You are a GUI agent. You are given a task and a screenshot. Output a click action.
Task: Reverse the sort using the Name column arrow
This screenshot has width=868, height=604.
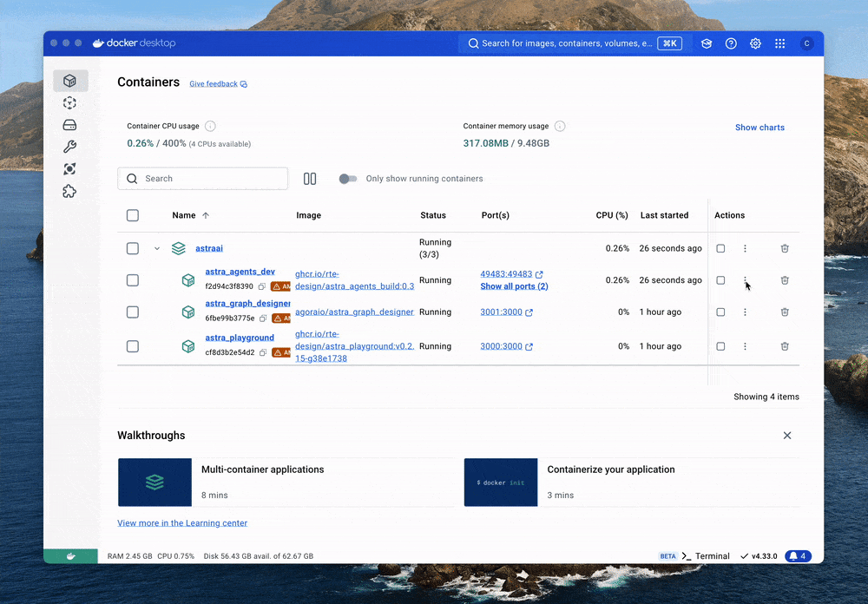click(x=206, y=215)
